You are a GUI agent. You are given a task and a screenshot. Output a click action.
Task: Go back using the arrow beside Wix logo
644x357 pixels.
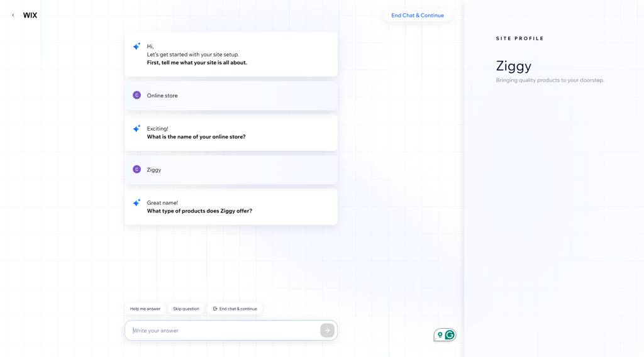[x=13, y=15]
